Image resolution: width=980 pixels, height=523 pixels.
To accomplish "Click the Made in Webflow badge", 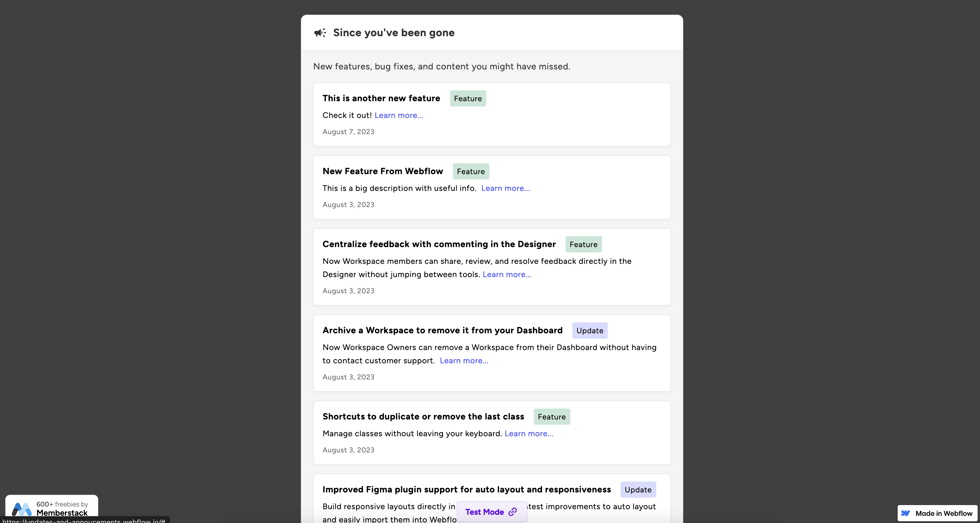I will (x=937, y=513).
